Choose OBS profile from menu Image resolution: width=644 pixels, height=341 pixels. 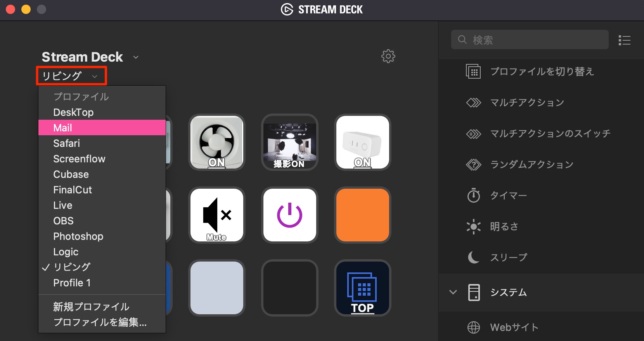pos(102,221)
